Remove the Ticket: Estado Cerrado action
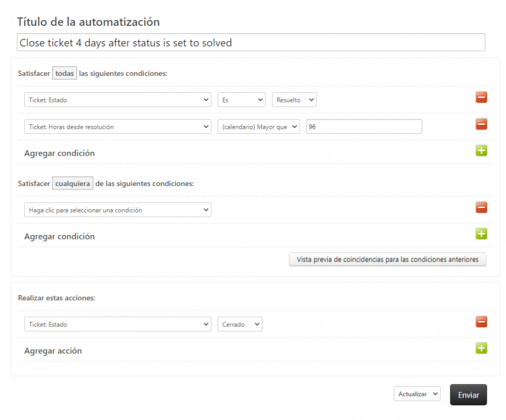Screen dimensions: 506x420 (481, 322)
